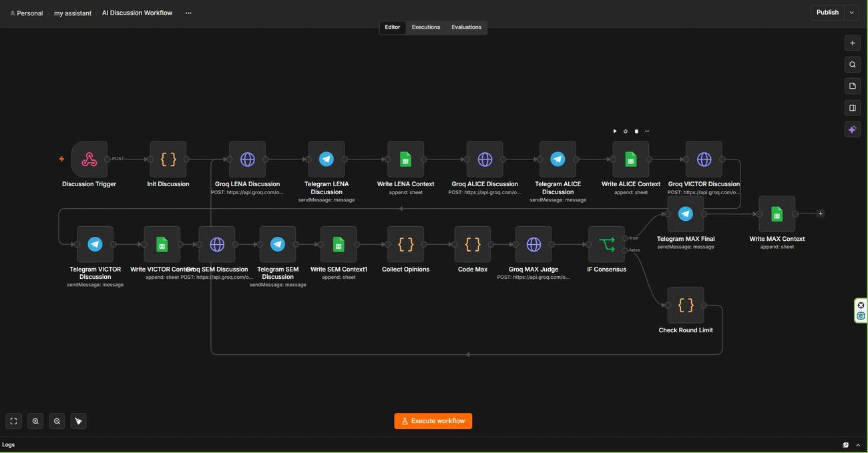Open the Code Max node
868x453 pixels.
(x=473, y=244)
